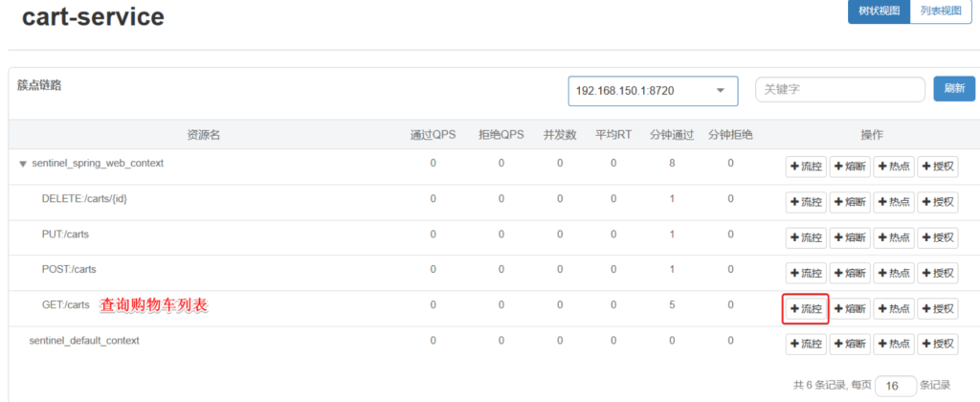
Task: Click 流控 button for GET:/carts row
Action: (806, 308)
